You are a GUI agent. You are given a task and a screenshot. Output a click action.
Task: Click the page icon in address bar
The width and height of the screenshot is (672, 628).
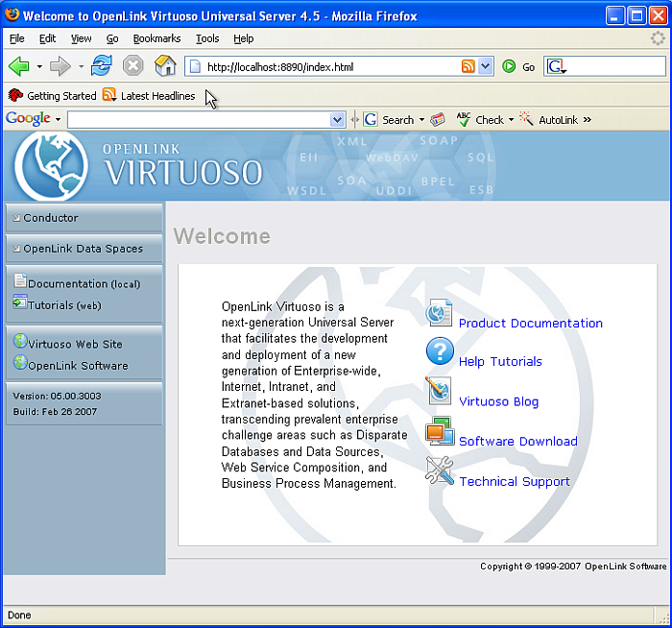195,66
